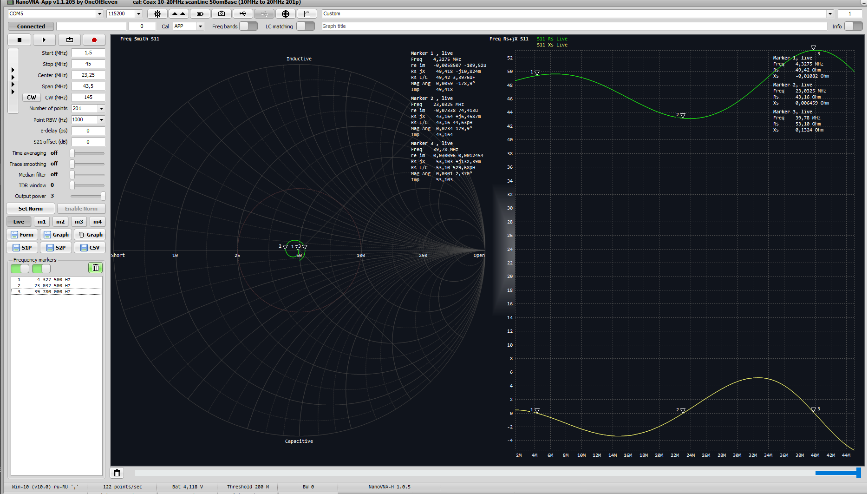Select the m1 memory trace button

pyautogui.click(x=41, y=222)
